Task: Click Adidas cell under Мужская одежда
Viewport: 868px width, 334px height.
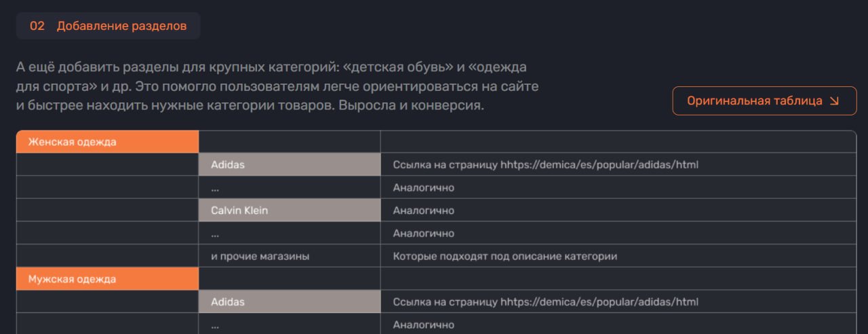Action: click(x=290, y=302)
